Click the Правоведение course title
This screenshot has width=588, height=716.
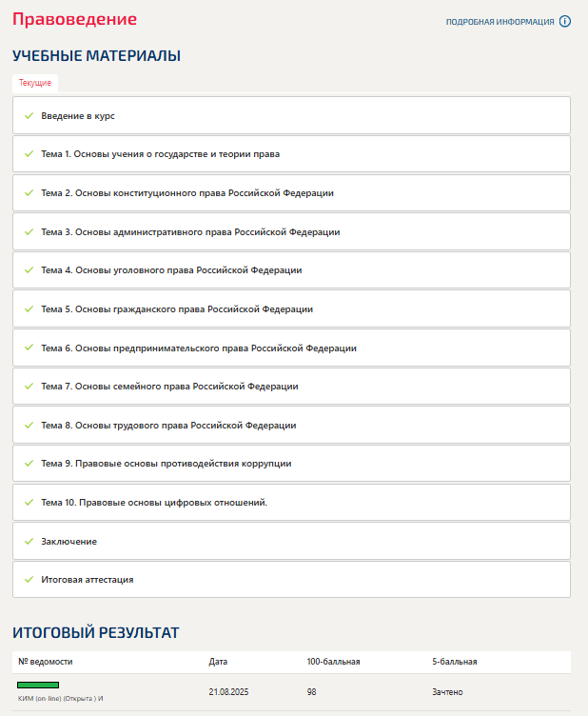[x=74, y=19]
